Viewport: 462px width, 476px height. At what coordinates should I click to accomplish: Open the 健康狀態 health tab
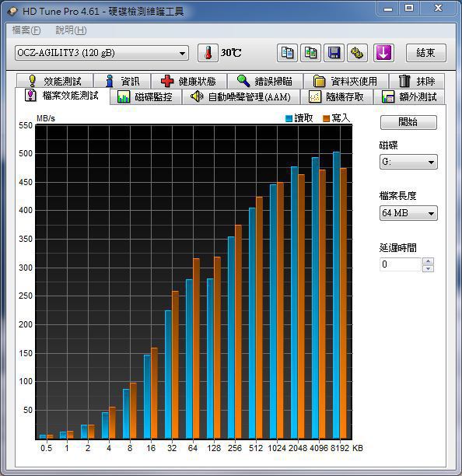pyautogui.click(x=189, y=81)
